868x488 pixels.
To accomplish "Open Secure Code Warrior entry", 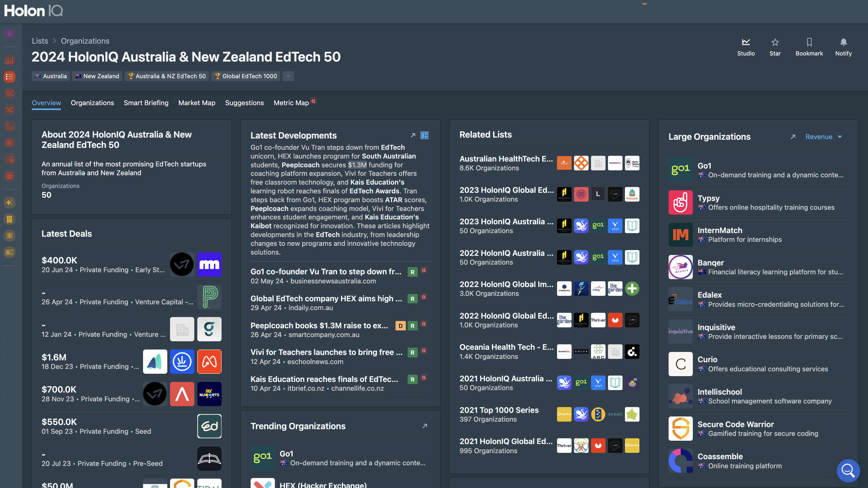I will point(758,429).
